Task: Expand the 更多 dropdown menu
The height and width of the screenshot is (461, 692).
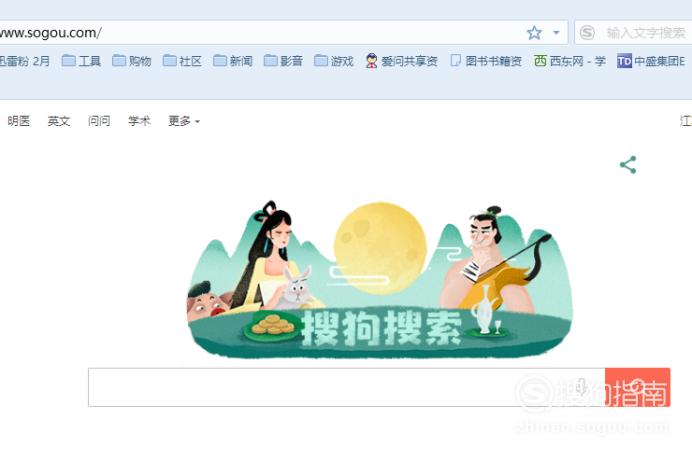Action: (x=184, y=121)
